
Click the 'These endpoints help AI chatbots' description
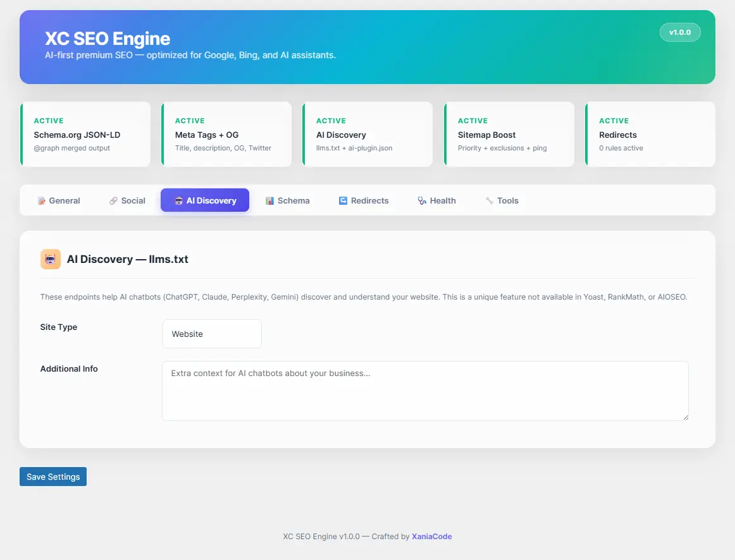[364, 297]
